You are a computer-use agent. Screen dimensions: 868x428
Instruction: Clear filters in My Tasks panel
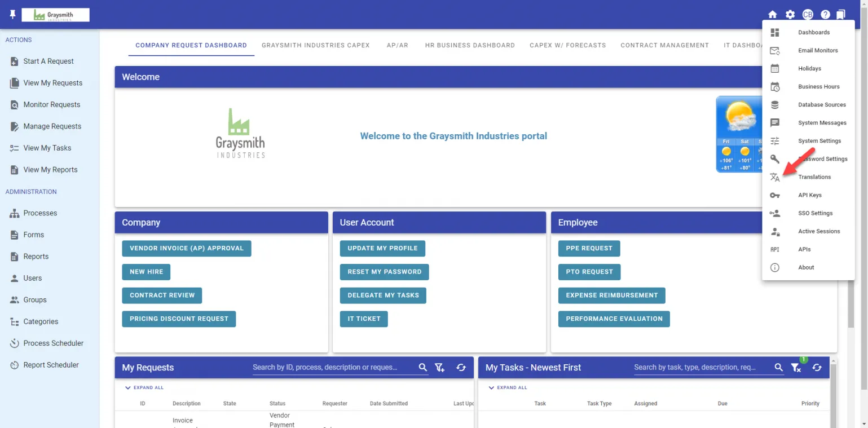coord(796,368)
